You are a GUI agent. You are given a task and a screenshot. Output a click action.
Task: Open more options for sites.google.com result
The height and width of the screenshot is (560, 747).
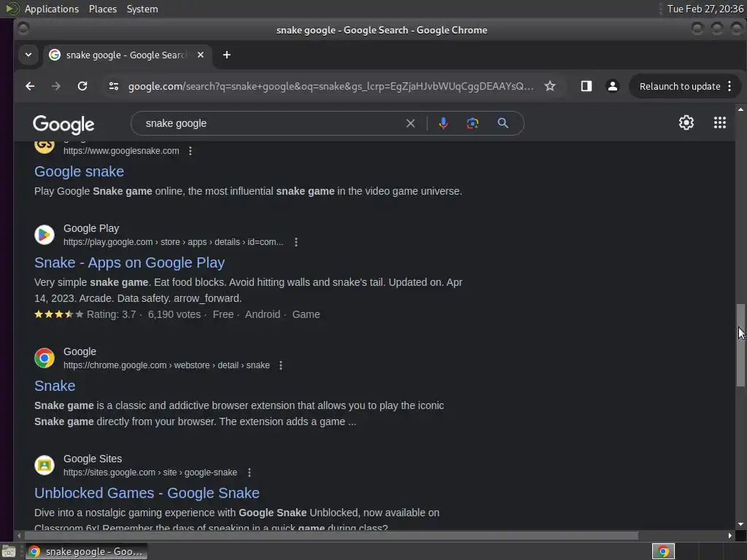point(249,472)
